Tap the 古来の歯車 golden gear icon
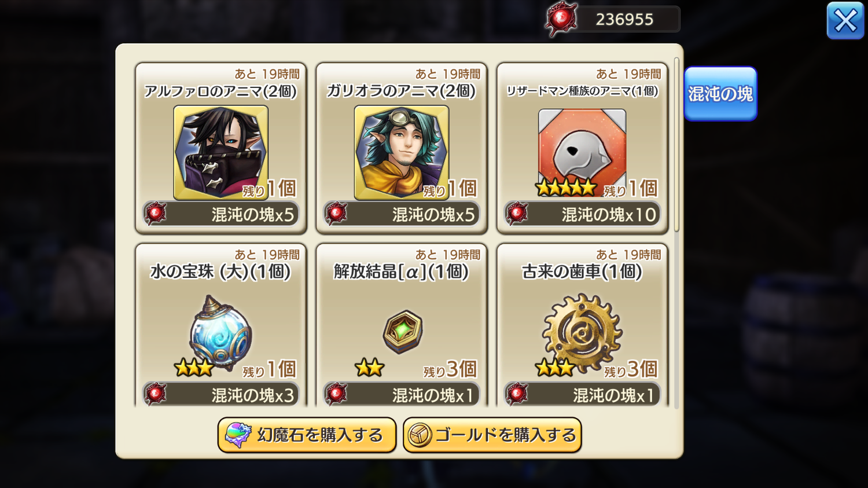This screenshot has width=868, height=488. click(x=582, y=332)
